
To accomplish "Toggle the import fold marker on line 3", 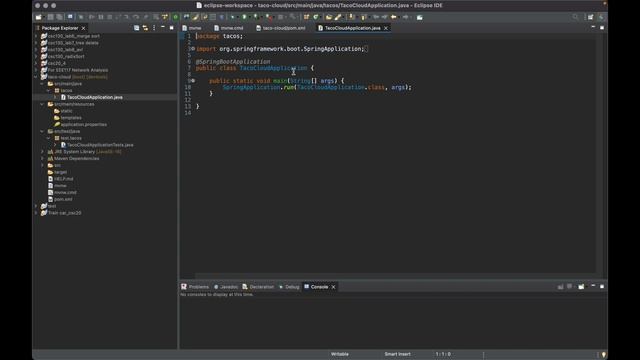I will coord(193,49).
